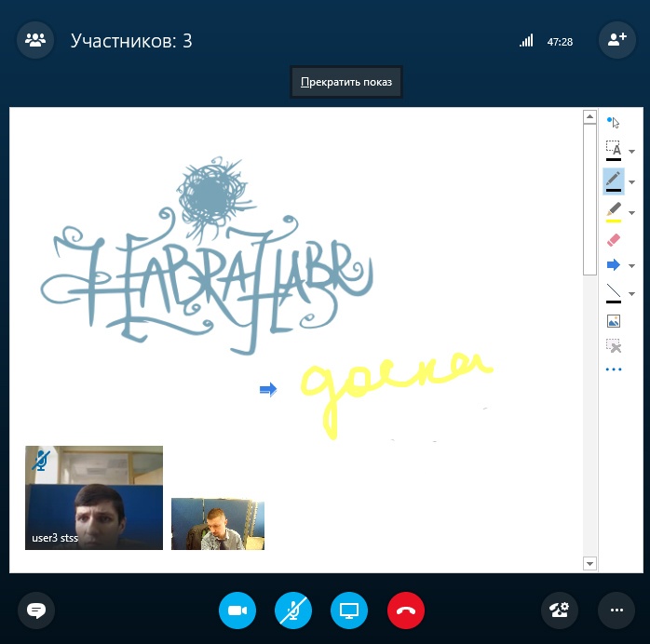Click the whiteboard vertical scrollbar thumb
650x644 pixels.
click(x=589, y=199)
